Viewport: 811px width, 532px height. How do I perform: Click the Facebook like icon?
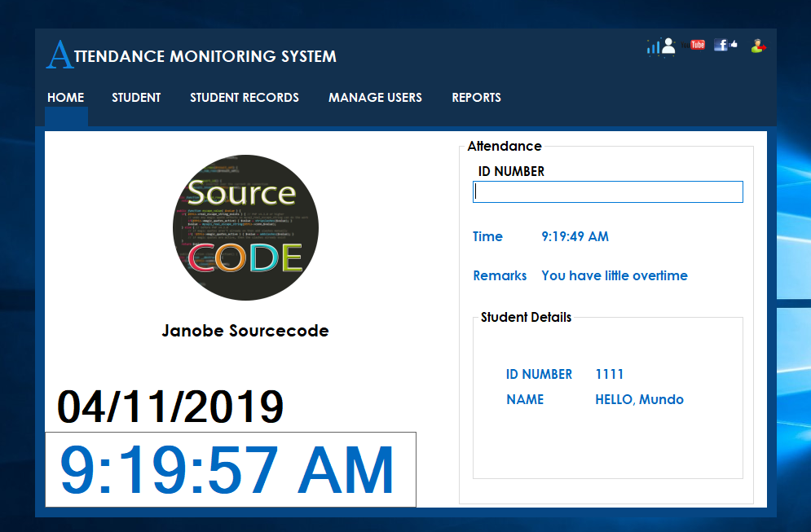(x=725, y=45)
